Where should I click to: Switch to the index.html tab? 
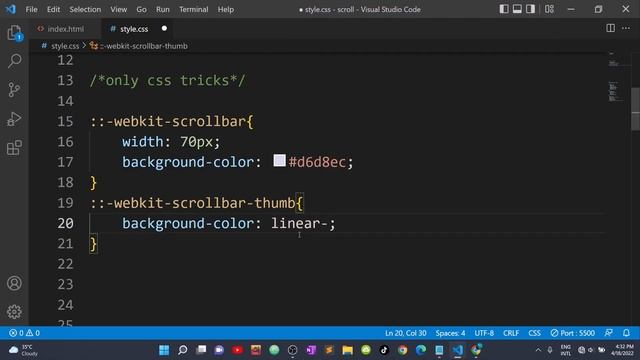[65, 29]
